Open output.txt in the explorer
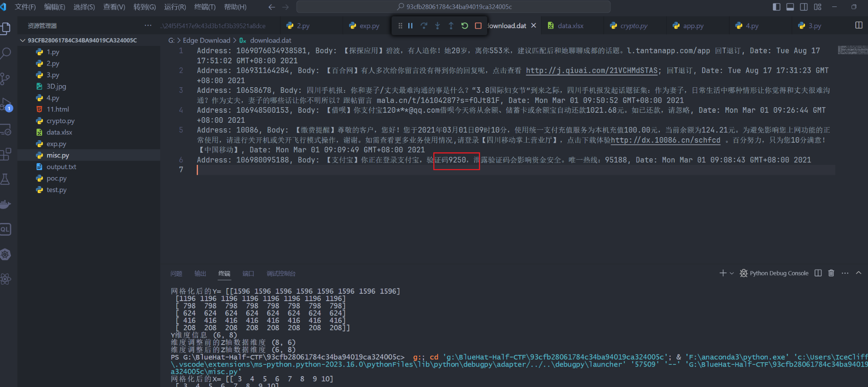This screenshot has height=387, width=868. click(89, 167)
